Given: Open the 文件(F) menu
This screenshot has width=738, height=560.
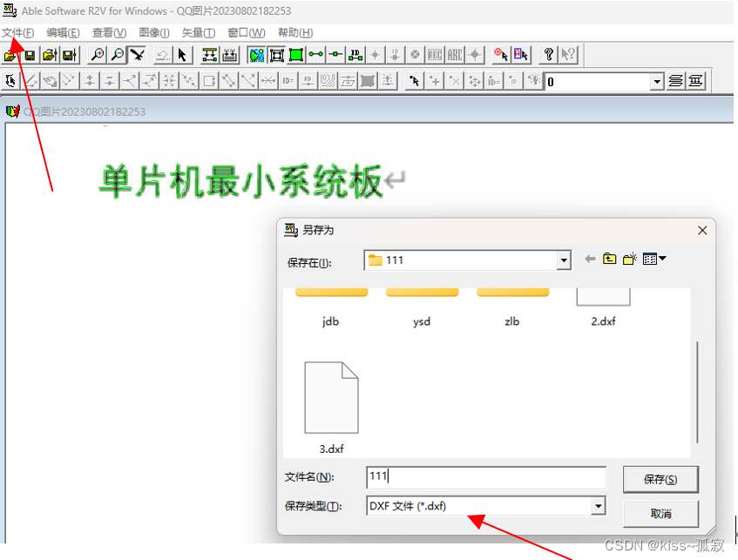Looking at the screenshot, I should click(18, 32).
